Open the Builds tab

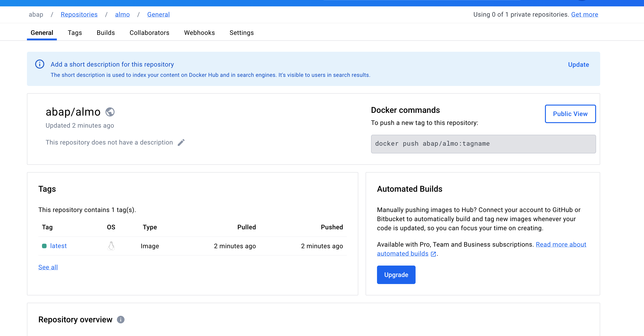106,33
